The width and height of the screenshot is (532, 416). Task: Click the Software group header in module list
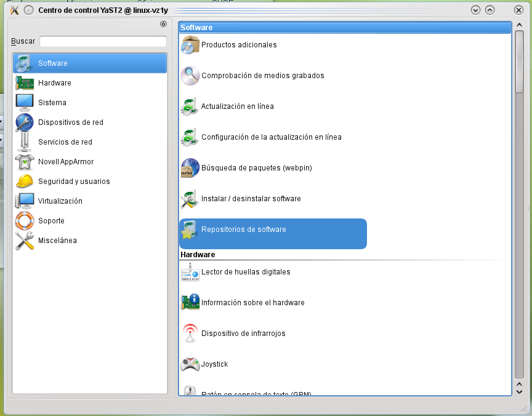point(345,28)
